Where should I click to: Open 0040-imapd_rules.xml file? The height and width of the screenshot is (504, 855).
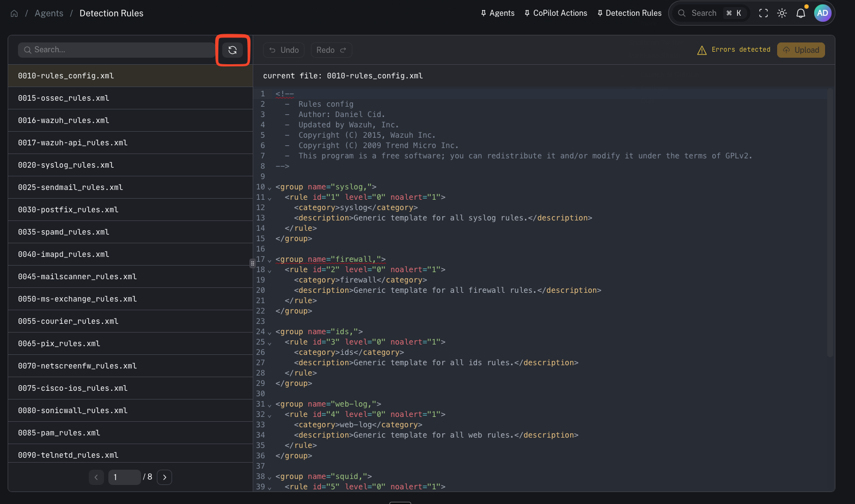pos(130,254)
